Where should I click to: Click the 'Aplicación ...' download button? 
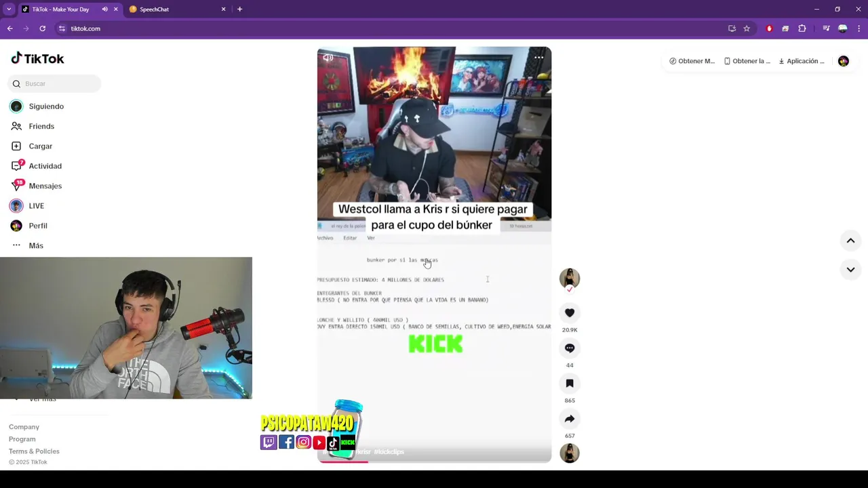tap(802, 61)
